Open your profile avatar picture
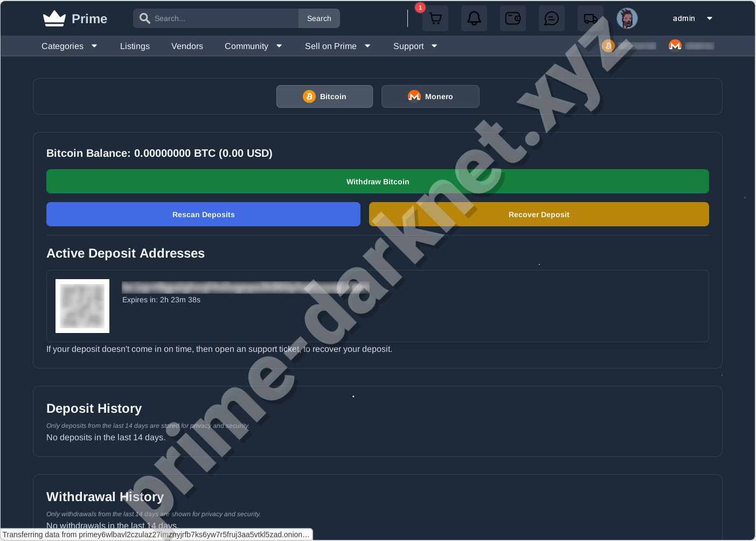This screenshot has height=541, width=756. pyautogui.click(x=627, y=18)
